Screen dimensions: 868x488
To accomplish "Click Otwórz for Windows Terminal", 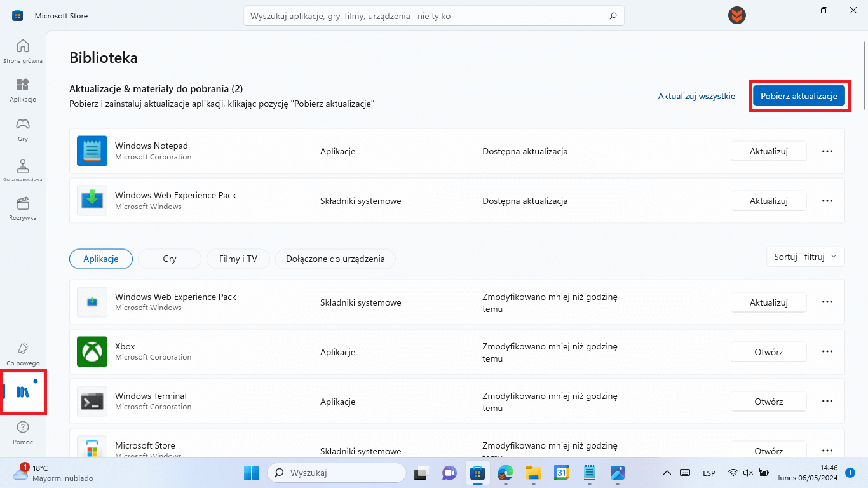I will point(769,401).
